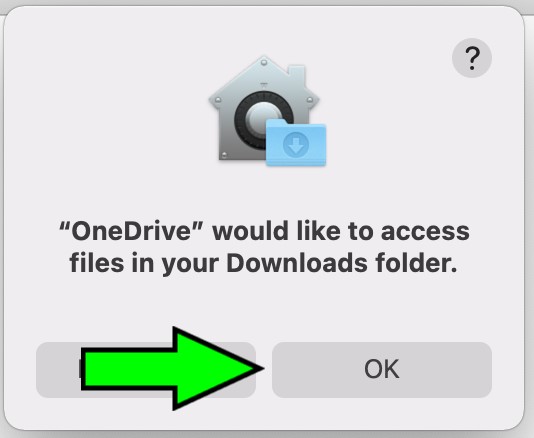Click the vault dial on house icon
The width and height of the screenshot is (534, 438).
click(263, 120)
